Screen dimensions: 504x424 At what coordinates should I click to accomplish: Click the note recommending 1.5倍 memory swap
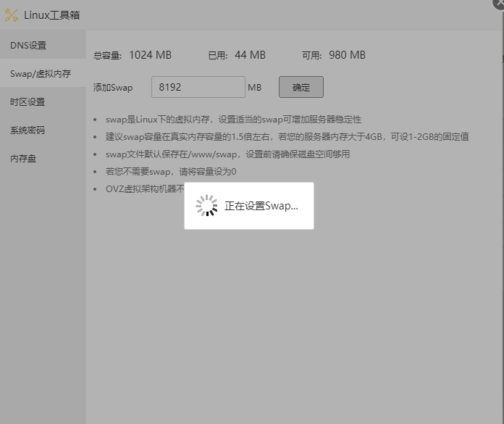tap(287, 137)
